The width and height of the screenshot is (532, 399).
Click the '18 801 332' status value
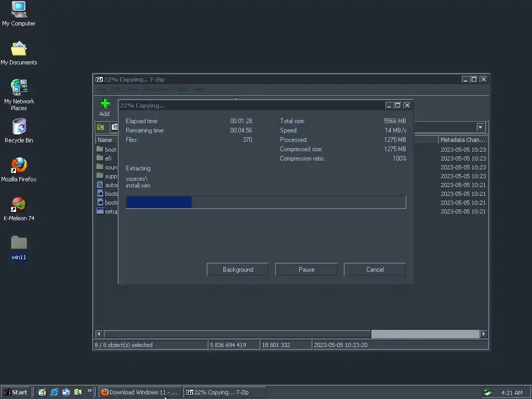coord(276,345)
